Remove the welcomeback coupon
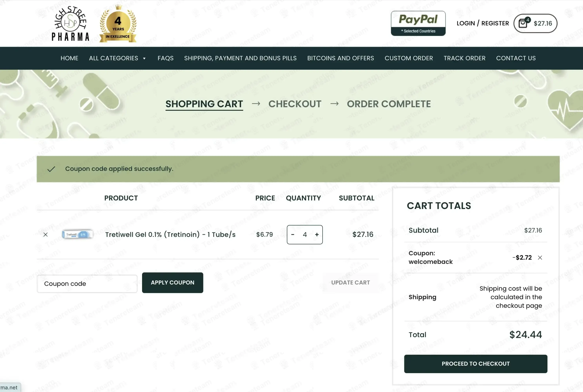This screenshot has height=392, width=583. 540,257
